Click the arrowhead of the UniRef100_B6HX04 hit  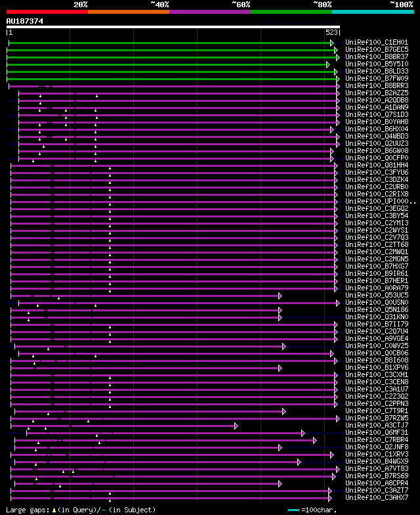click(x=332, y=130)
